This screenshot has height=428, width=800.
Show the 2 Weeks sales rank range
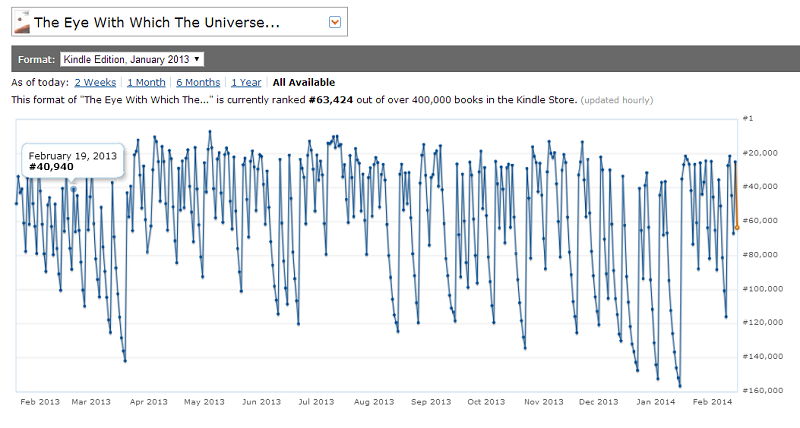coord(95,82)
